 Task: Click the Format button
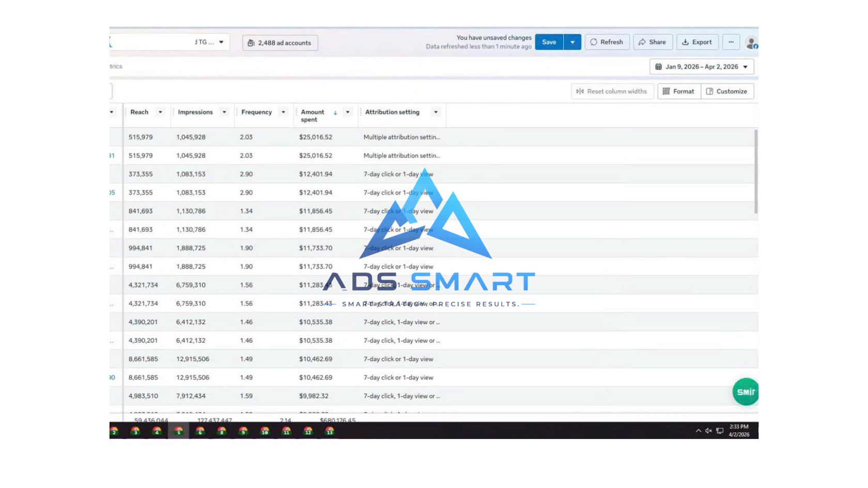click(x=679, y=91)
